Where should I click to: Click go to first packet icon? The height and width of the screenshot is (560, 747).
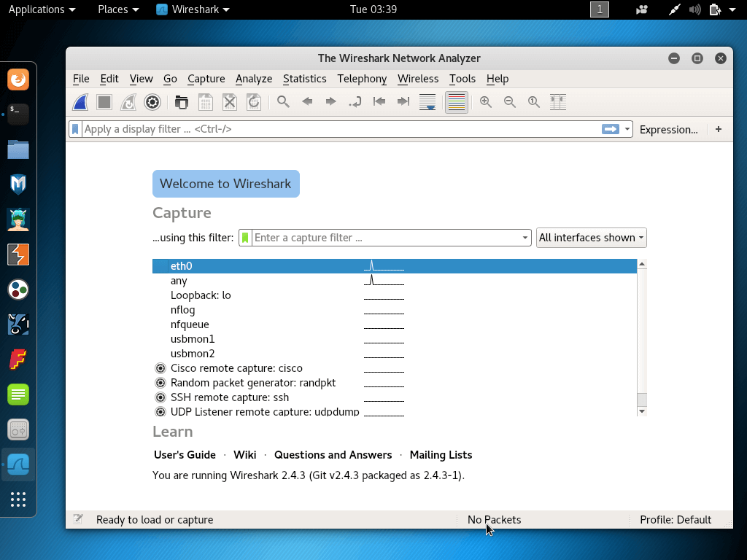click(x=379, y=102)
